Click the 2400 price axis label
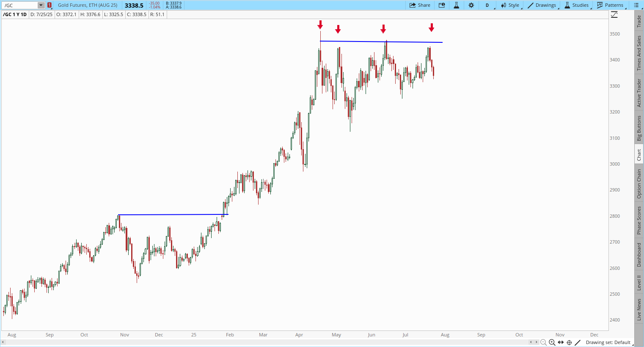 click(x=614, y=320)
